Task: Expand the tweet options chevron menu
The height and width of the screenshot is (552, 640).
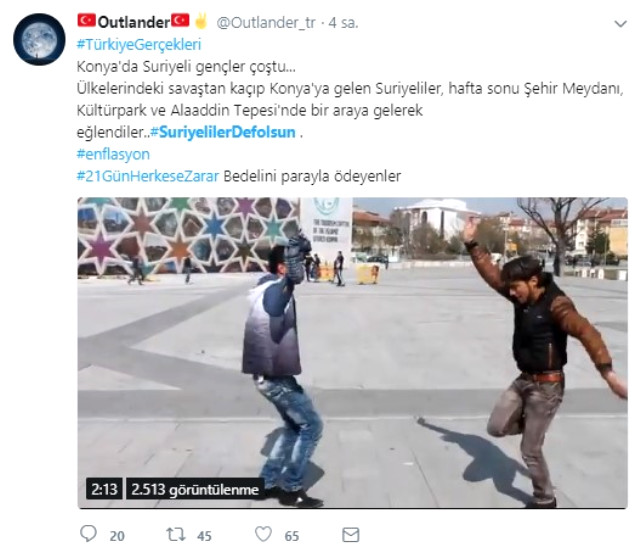Action: (620, 24)
